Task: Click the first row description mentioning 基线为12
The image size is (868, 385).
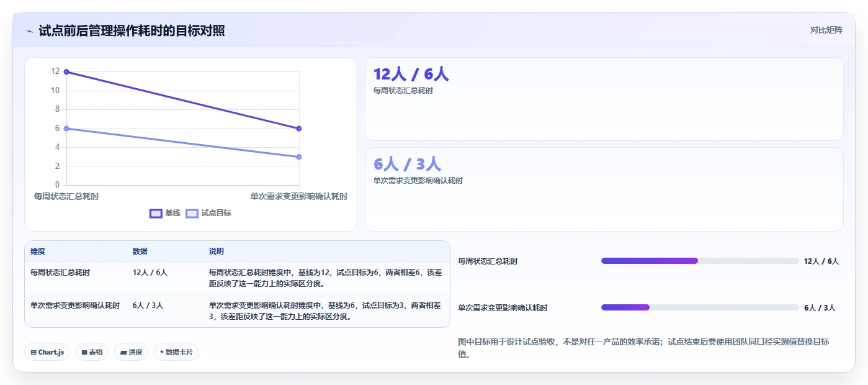Action: tap(325, 278)
